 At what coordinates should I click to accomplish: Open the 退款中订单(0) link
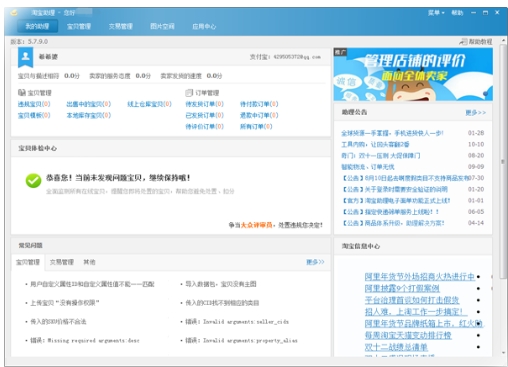pos(259,115)
